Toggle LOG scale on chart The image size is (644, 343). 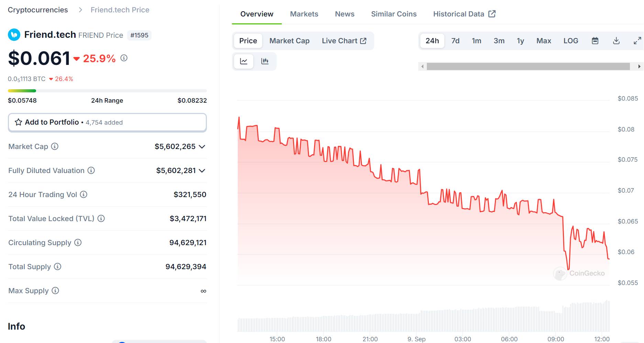pyautogui.click(x=571, y=41)
